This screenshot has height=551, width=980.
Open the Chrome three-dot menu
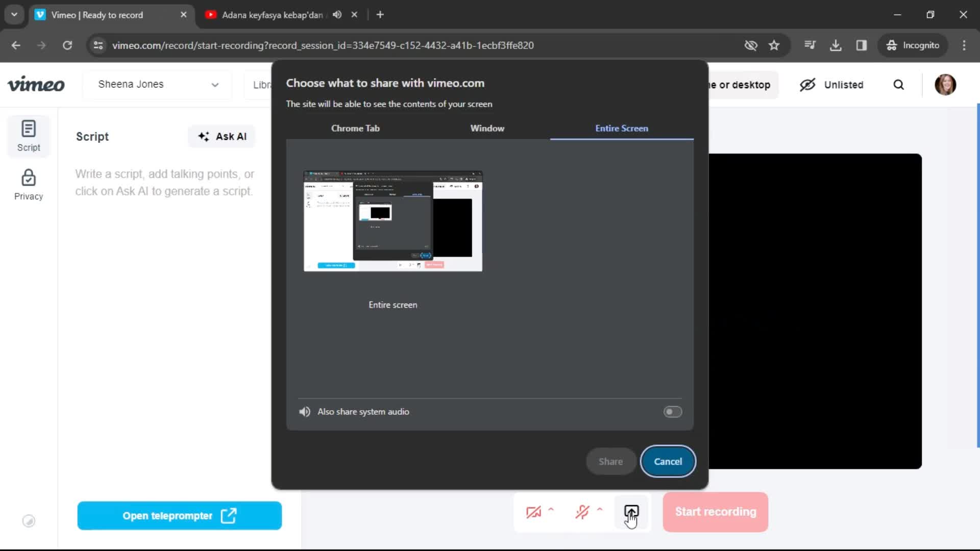pos(964,45)
